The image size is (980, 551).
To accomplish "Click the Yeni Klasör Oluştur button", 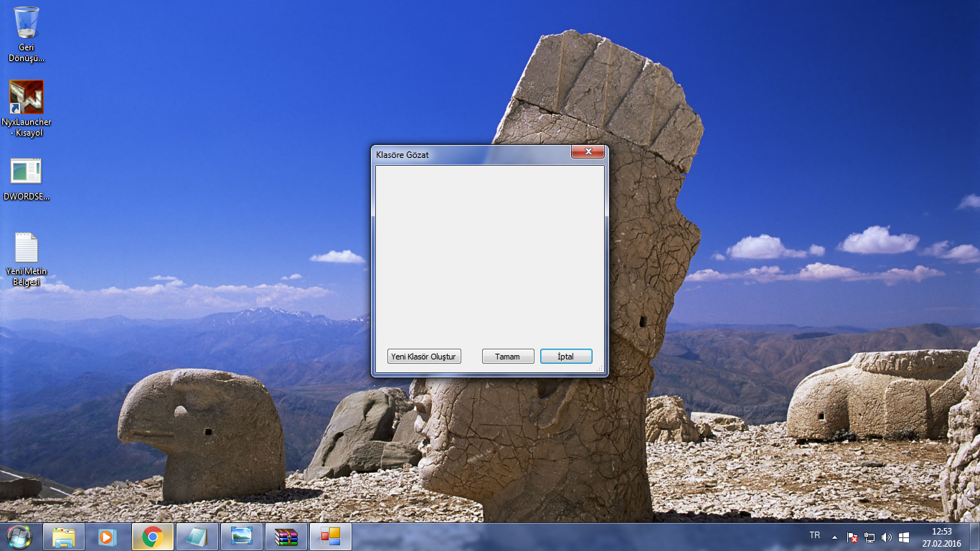I will (x=424, y=357).
